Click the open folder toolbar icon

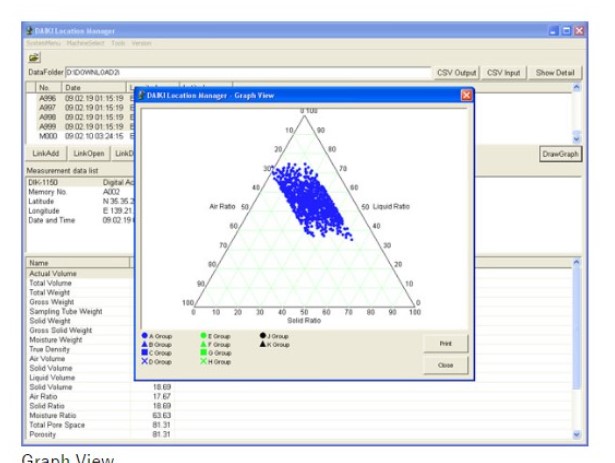click(x=34, y=58)
